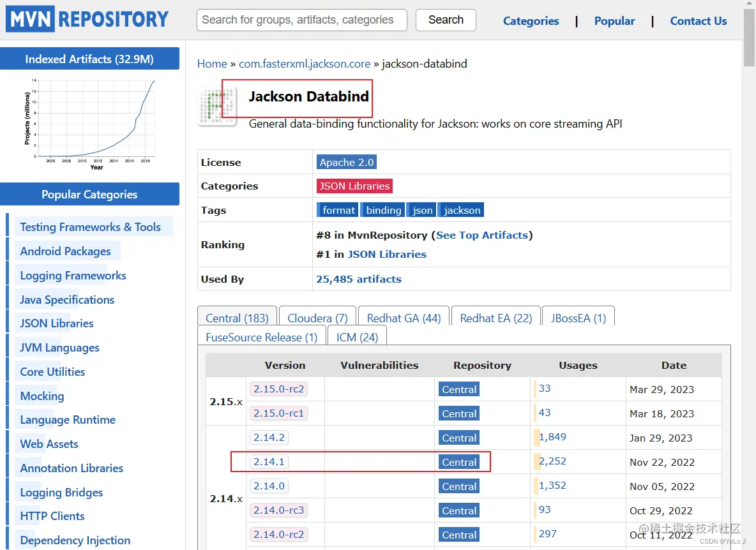Open version 2.15.0-rc1
The image size is (756, 550).
coord(278,413)
